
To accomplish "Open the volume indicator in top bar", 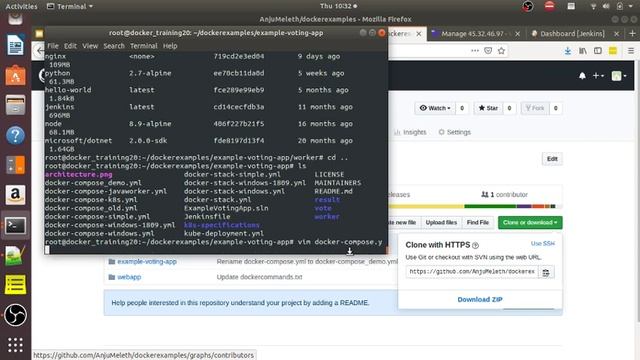I will coord(606,6).
